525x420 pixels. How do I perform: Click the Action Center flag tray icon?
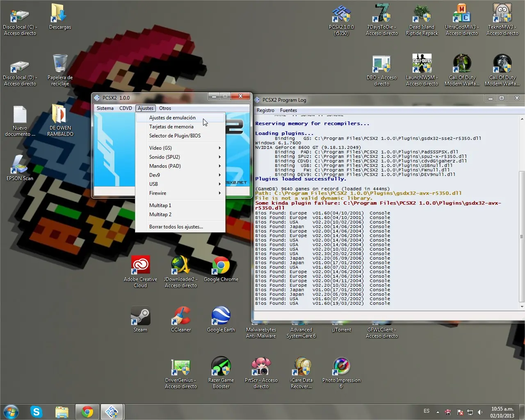point(460,412)
